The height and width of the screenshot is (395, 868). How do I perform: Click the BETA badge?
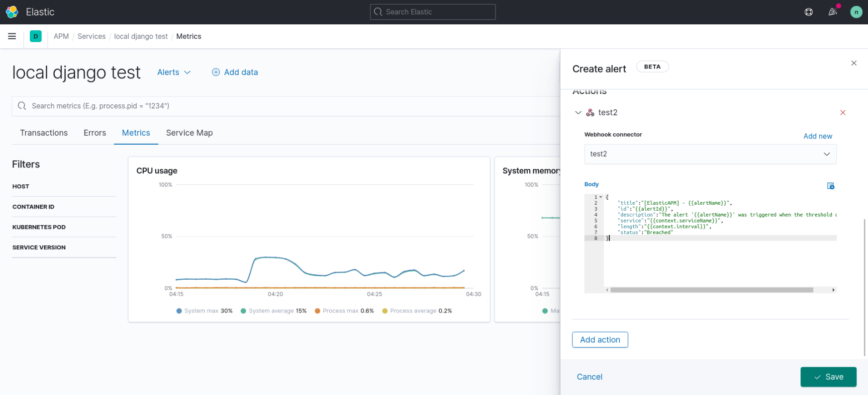click(x=652, y=67)
